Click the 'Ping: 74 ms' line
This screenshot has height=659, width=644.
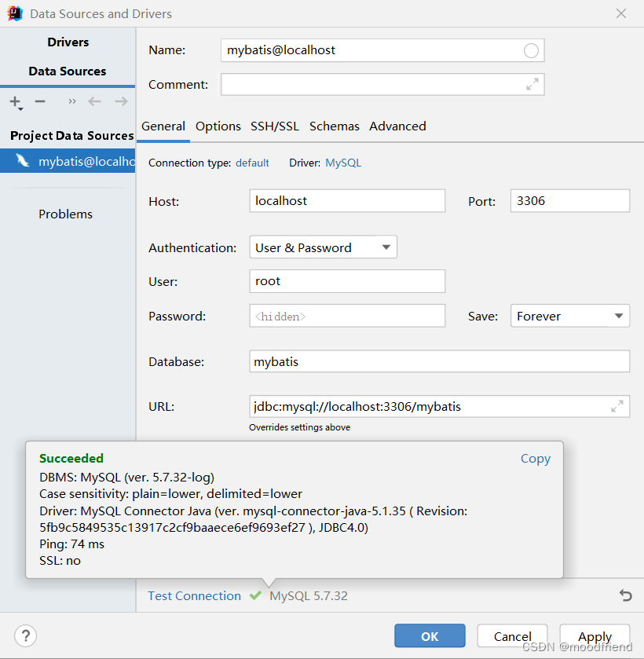coord(71,544)
